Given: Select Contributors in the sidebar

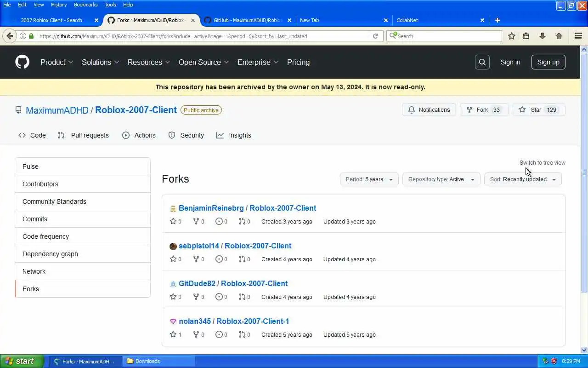Looking at the screenshot, I should [83, 184].
